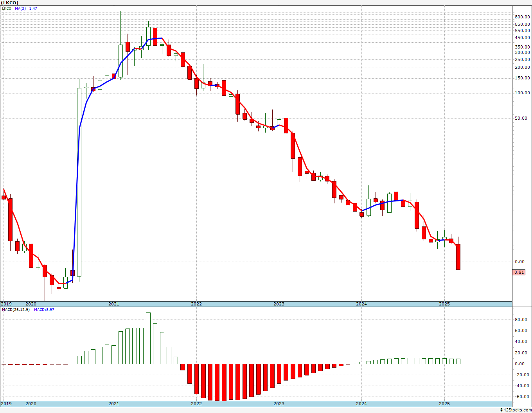Click the MACD(26,12,9) indicator label
The height and width of the screenshot is (413, 532).
(16, 310)
